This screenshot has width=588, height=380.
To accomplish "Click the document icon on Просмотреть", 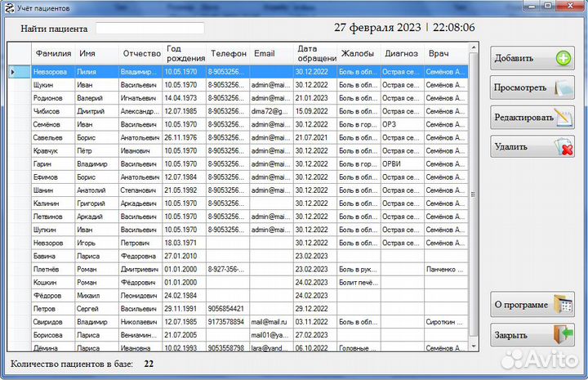I will pyautogui.click(x=564, y=87).
